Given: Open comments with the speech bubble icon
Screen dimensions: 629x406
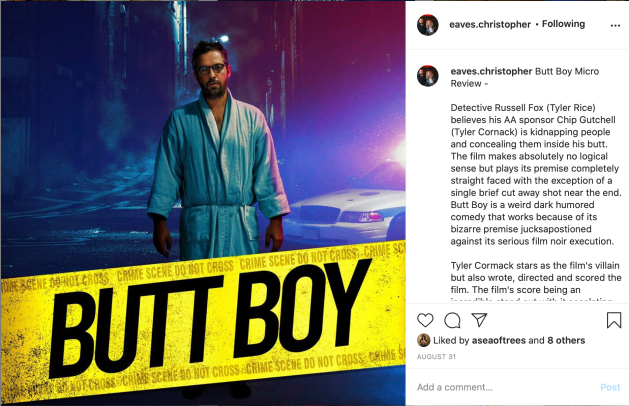Looking at the screenshot, I should click(x=452, y=320).
